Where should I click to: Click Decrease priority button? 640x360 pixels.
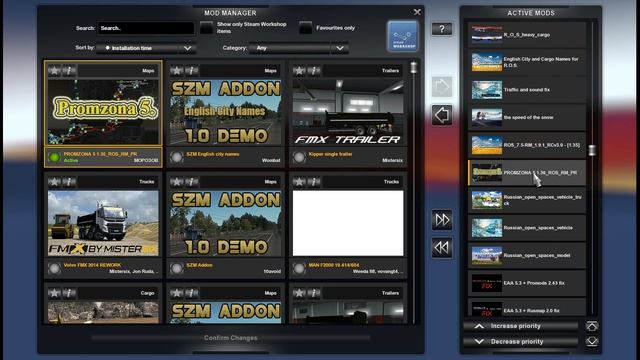(520, 341)
